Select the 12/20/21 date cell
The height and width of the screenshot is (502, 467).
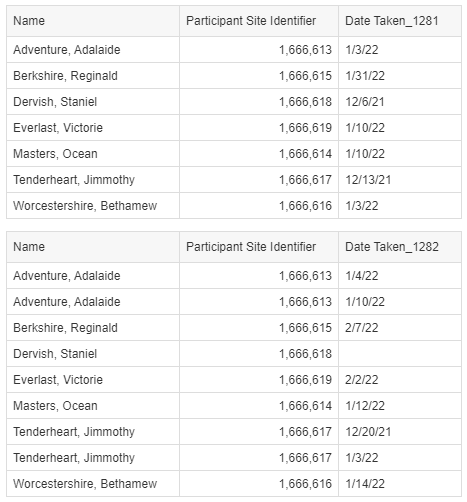400,432
